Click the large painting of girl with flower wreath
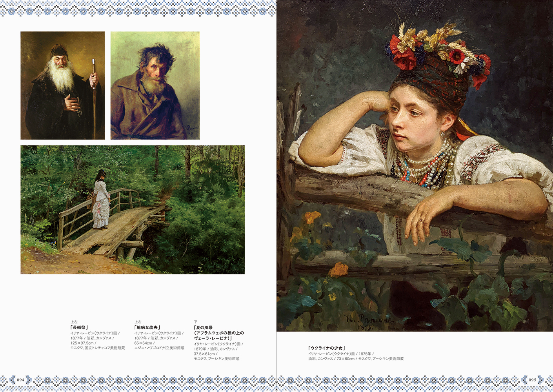This screenshot has height=392, width=553. tap(415, 166)
